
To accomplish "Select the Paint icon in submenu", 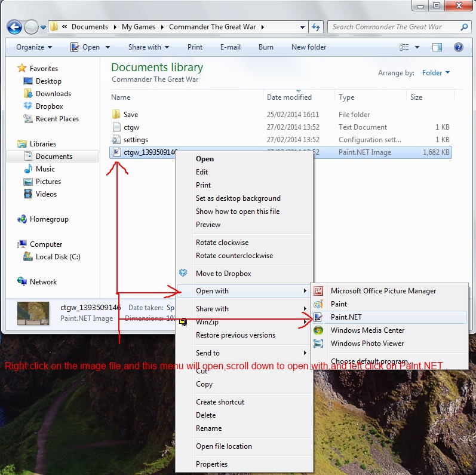I will (x=318, y=304).
